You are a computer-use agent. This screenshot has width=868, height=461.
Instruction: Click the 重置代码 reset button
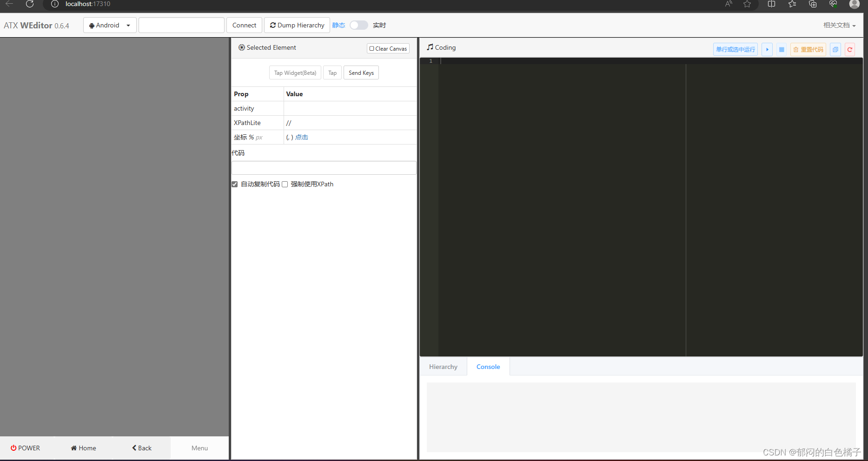[808, 49]
